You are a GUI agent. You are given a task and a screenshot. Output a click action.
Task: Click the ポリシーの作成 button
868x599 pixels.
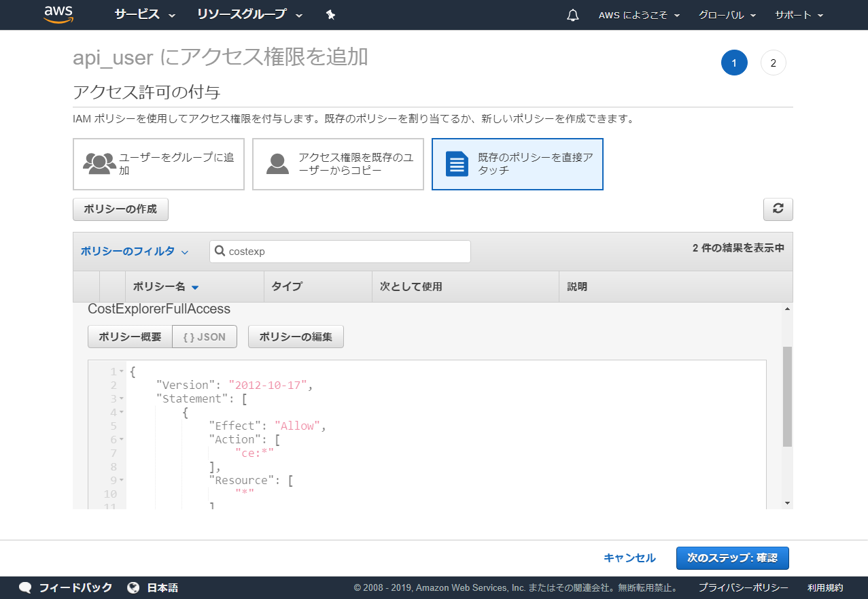point(120,209)
